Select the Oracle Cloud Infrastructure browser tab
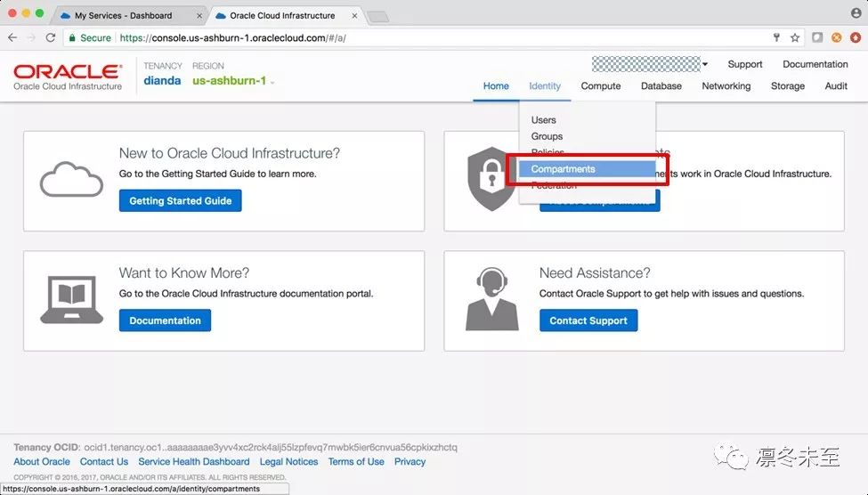The image size is (868, 495). point(282,15)
